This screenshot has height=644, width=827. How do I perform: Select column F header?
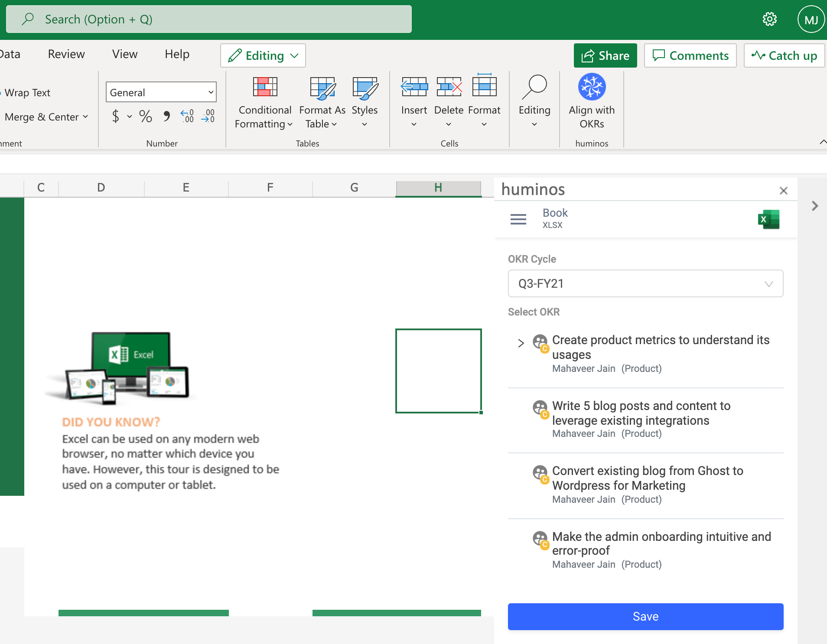coord(270,188)
